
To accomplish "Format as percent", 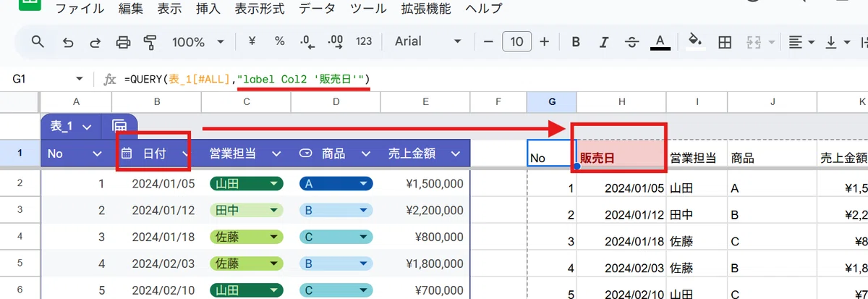I will (279, 42).
